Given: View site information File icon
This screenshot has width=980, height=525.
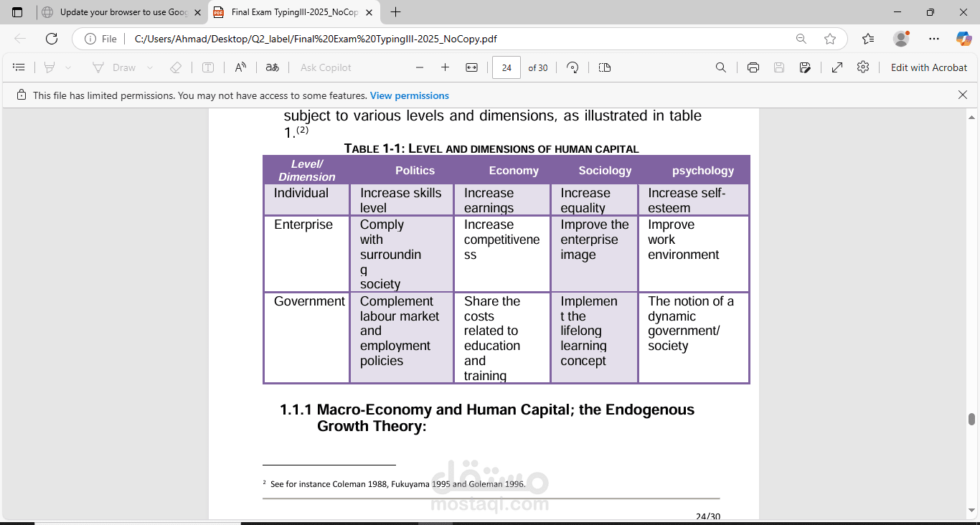Looking at the screenshot, I should [x=100, y=39].
